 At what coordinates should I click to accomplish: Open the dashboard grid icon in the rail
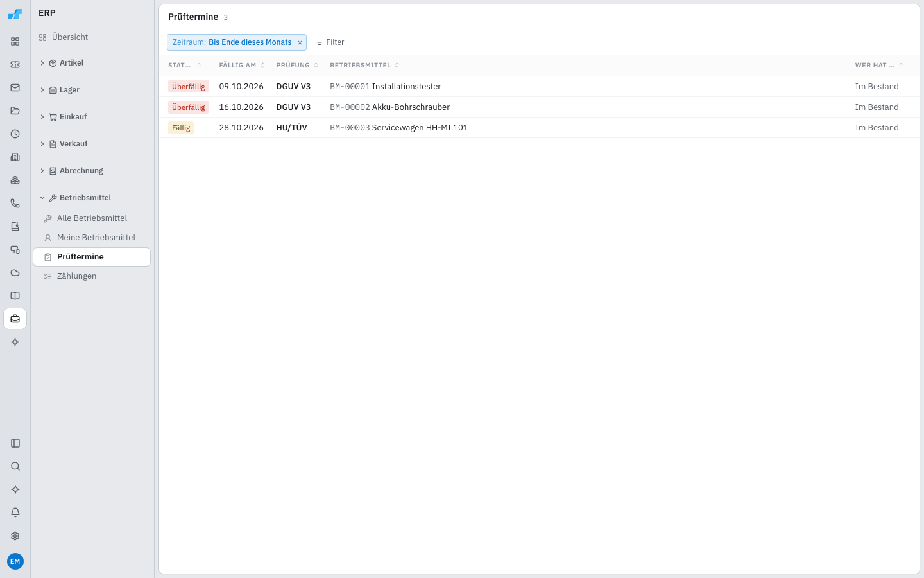(x=15, y=42)
